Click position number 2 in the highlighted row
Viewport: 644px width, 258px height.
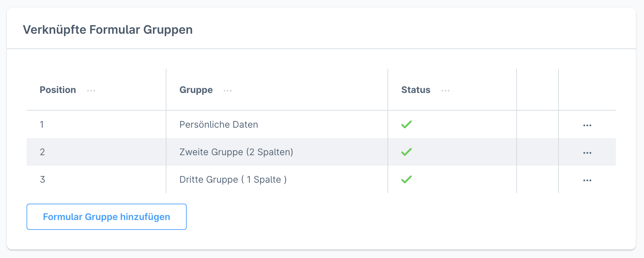(42, 152)
